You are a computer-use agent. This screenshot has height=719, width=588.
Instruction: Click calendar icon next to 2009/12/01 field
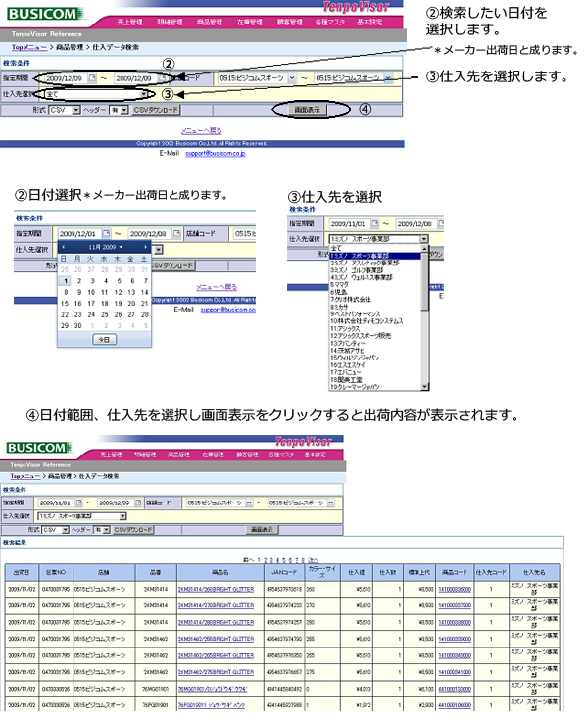click(106, 233)
